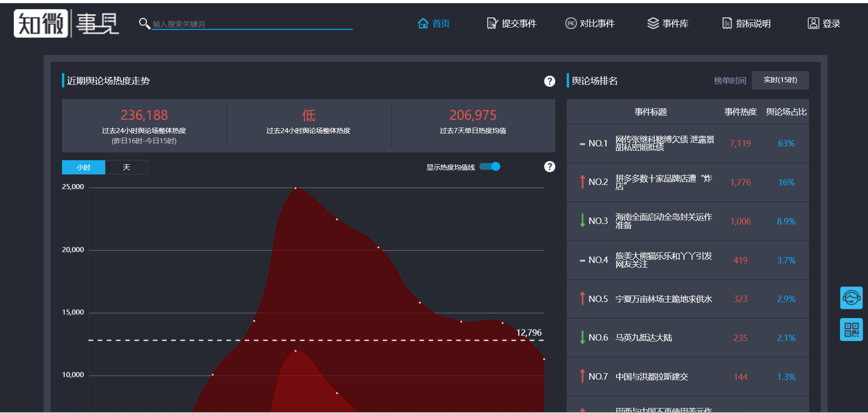Viewport: 868px width, 414px height.
Task: Click share value 8.9% of NO.3
Action: (x=786, y=221)
